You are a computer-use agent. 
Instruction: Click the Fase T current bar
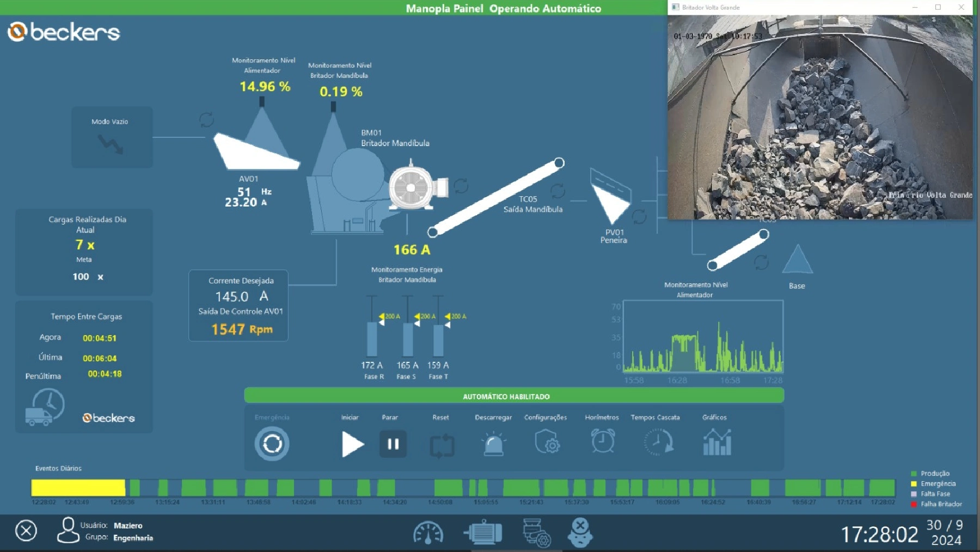(438, 341)
